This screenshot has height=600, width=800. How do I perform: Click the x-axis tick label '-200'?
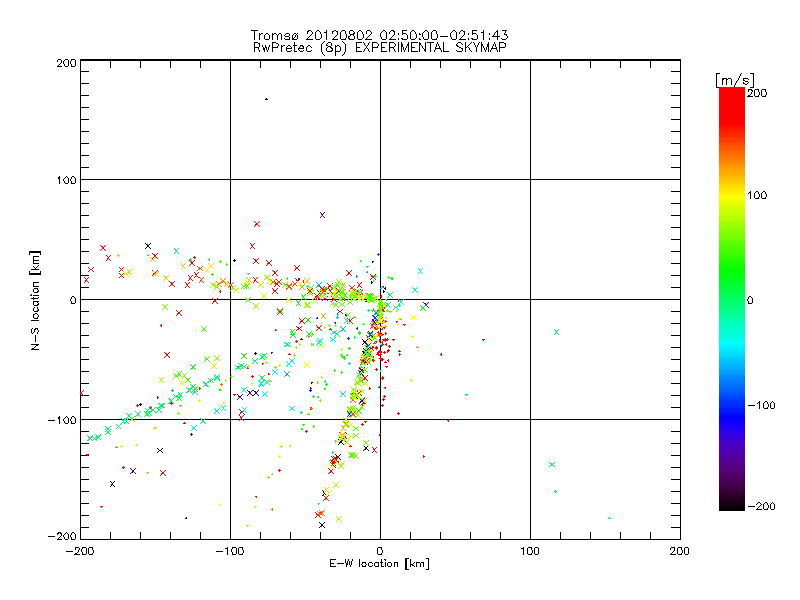point(80,551)
